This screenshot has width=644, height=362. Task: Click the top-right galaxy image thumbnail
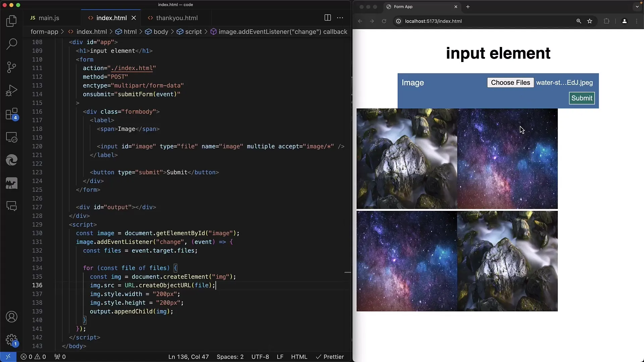[x=507, y=159]
